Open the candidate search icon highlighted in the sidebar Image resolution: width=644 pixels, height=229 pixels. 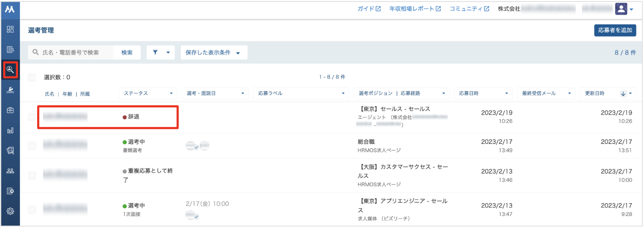click(10, 69)
